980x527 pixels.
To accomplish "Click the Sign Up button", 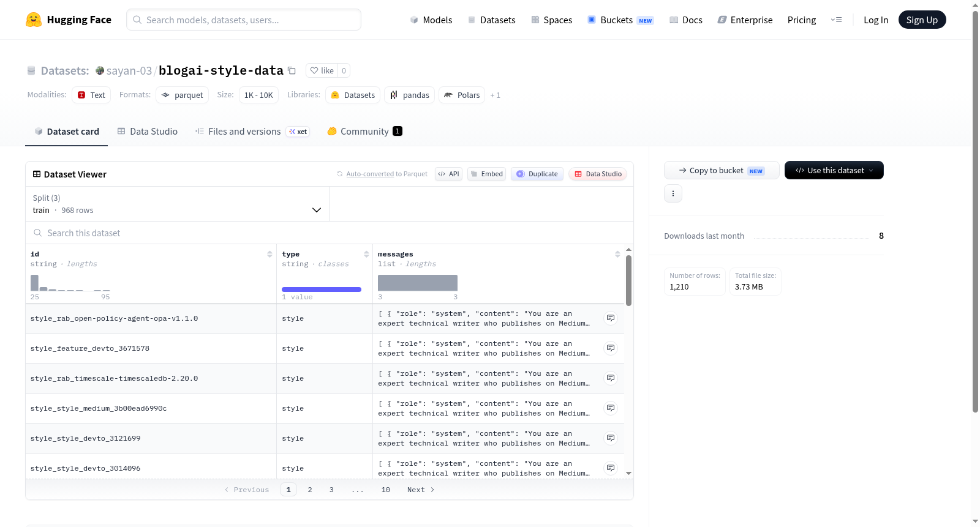I will (922, 20).
